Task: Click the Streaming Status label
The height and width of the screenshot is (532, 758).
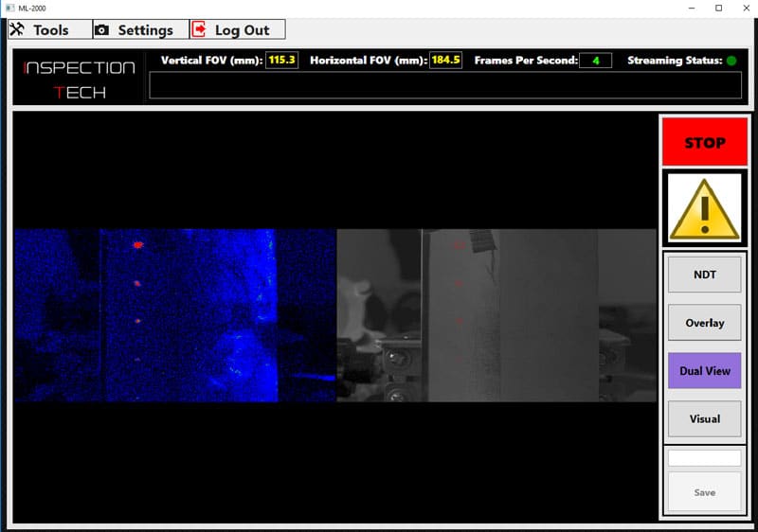Action: pos(675,61)
